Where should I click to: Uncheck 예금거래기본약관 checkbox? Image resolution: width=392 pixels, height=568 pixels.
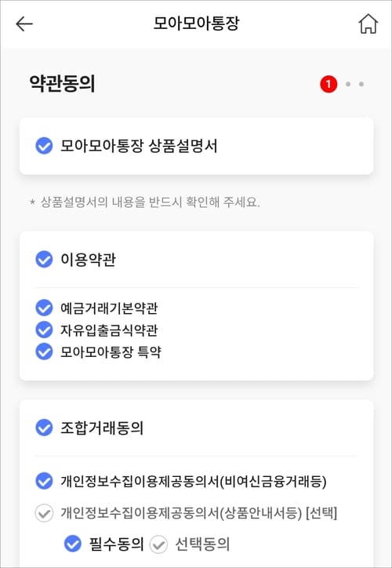(x=44, y=308)
